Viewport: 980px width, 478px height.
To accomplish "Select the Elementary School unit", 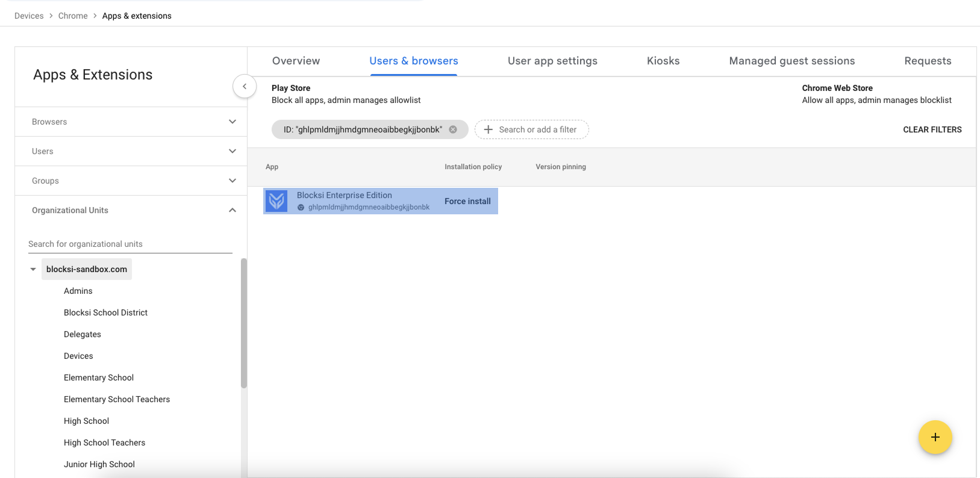I will 99,377.
